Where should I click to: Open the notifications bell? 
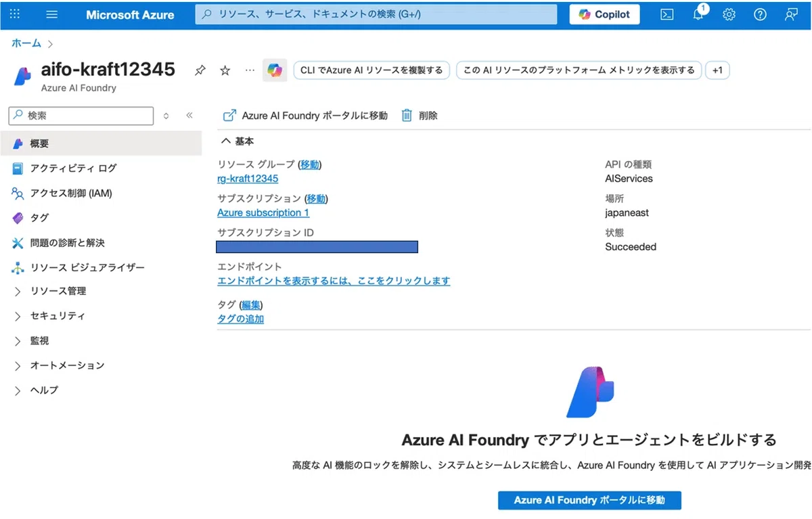click(699, 14)
